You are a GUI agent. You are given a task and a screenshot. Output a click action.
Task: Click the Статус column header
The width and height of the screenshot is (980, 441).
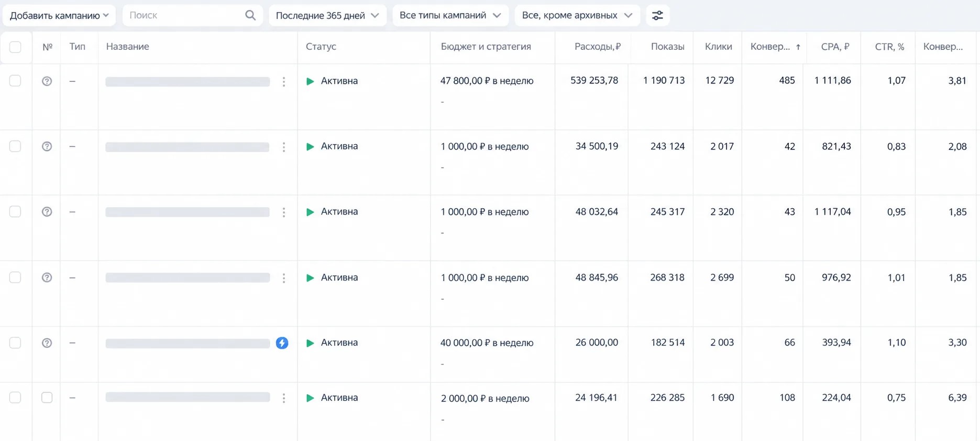point(321,47)
